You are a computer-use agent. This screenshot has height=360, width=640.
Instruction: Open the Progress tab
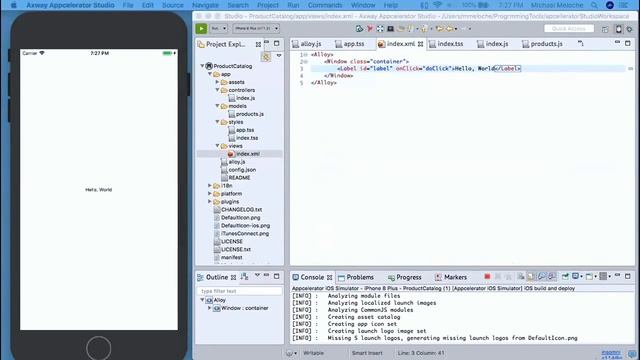[x=405, y=277]
